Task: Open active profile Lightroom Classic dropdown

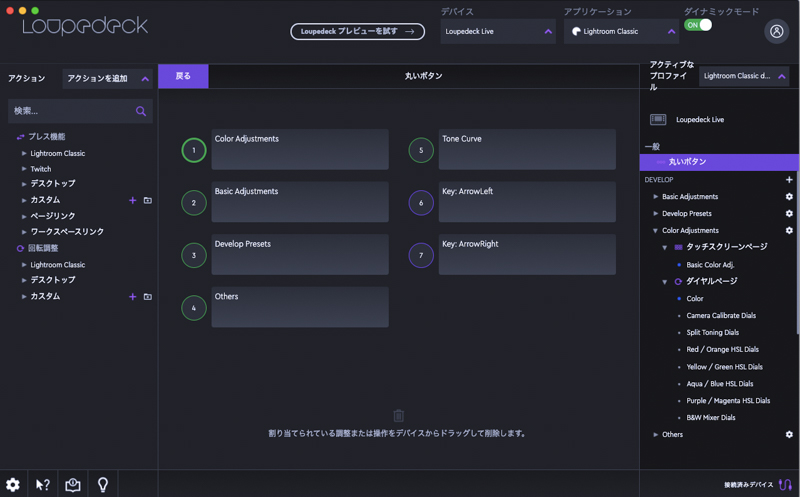Action: pyautogui.click(x=744, y=76)
